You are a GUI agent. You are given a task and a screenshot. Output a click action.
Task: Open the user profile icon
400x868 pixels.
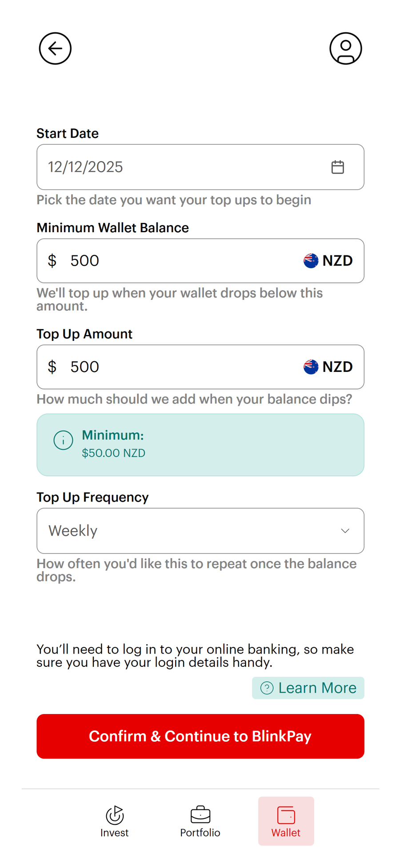tap(345, 49)
